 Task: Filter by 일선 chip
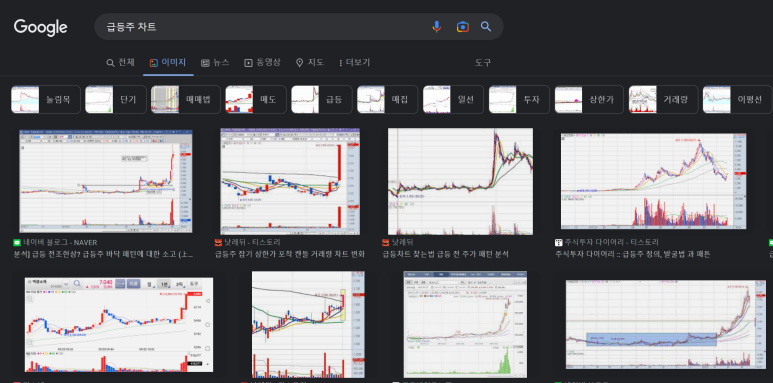coord(453,100)
